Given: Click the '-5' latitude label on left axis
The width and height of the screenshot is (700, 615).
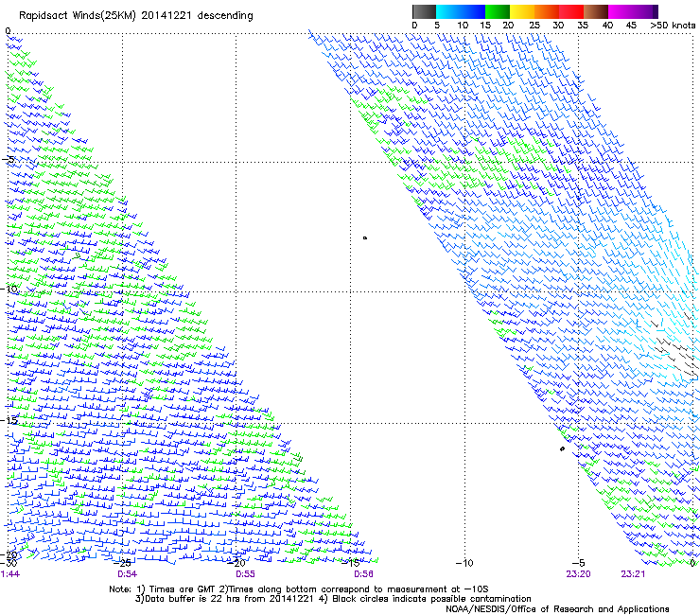Looking at the screenshot, I should pyautogui.click(x=8, y=160).
